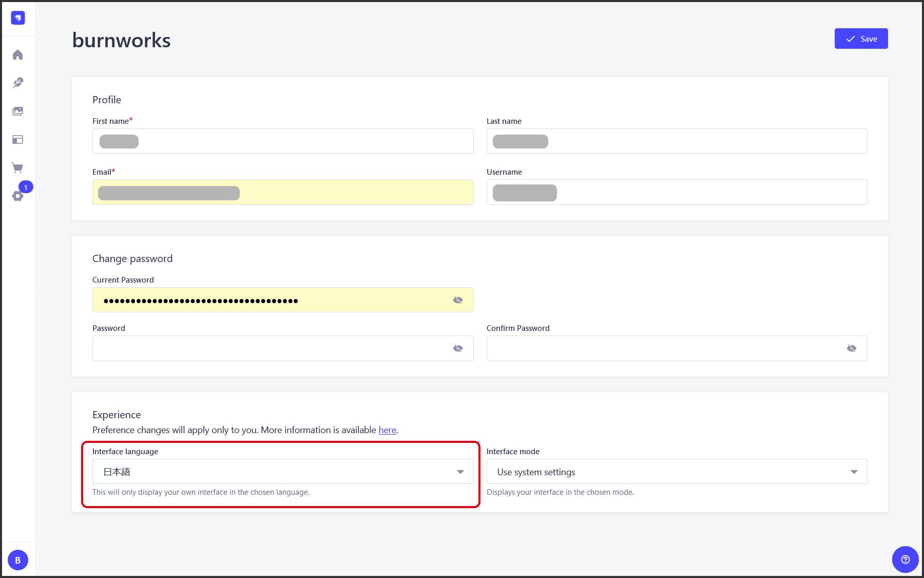Click the notification badge showing 1
The height and width of the screenshot is (578, 924).
click(x=26, y=188)
